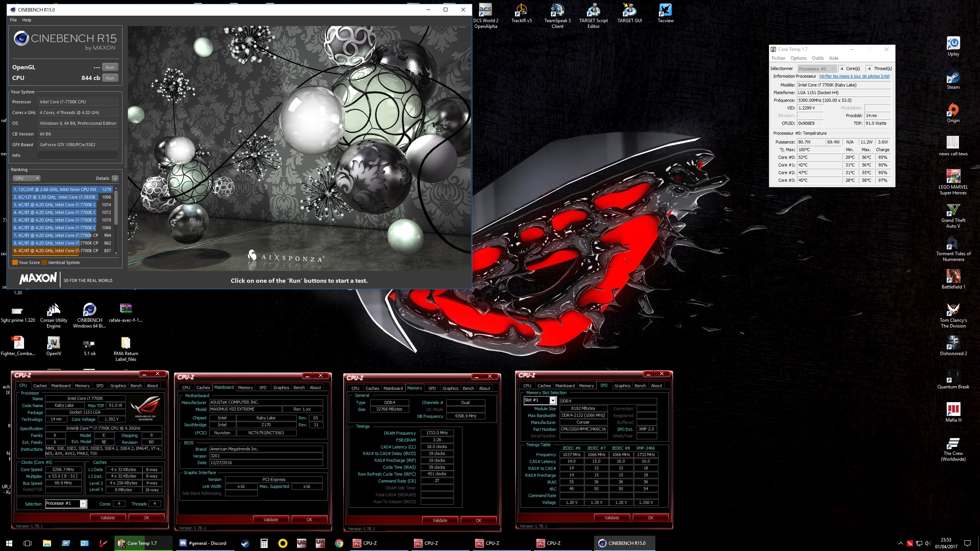This screenshot has height=551, width=980.
Task: Open Windows Start menu
Action: (x=9, y=543)
